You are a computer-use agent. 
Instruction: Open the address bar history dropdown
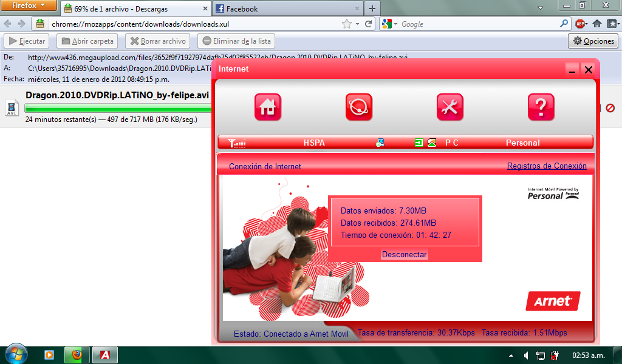coord(357,24)
